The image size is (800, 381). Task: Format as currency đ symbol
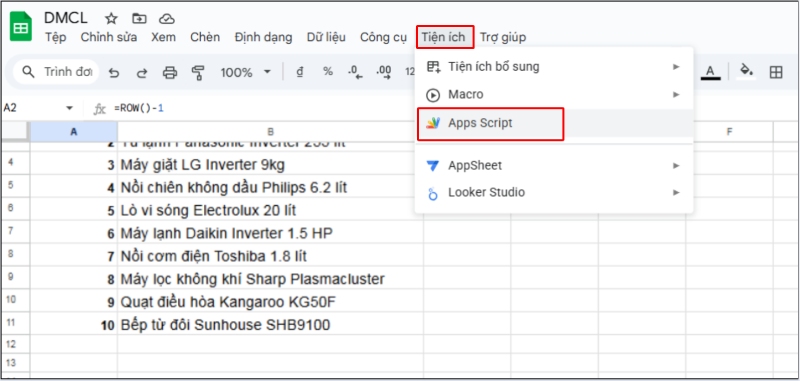[300, 72]
